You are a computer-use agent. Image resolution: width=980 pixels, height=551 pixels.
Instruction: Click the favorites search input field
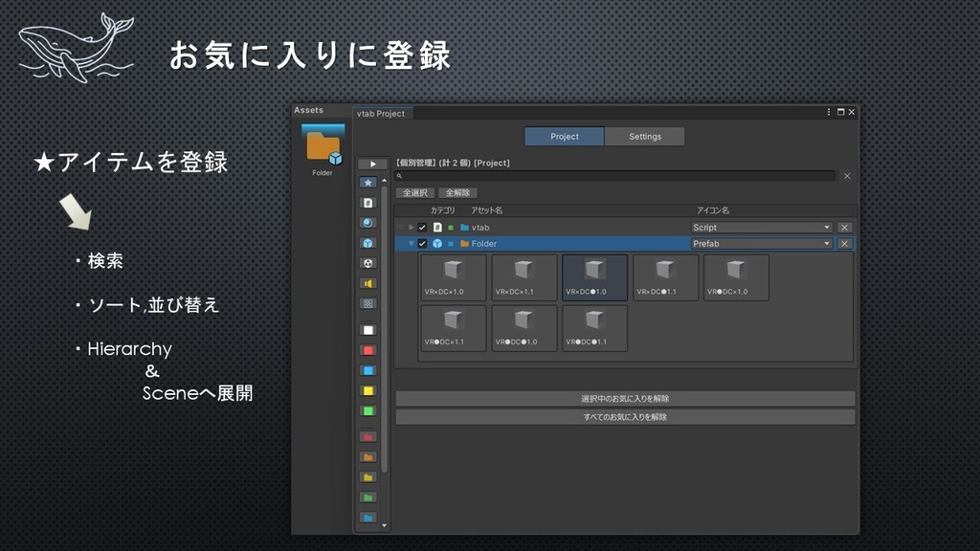[x=615, y=176]
